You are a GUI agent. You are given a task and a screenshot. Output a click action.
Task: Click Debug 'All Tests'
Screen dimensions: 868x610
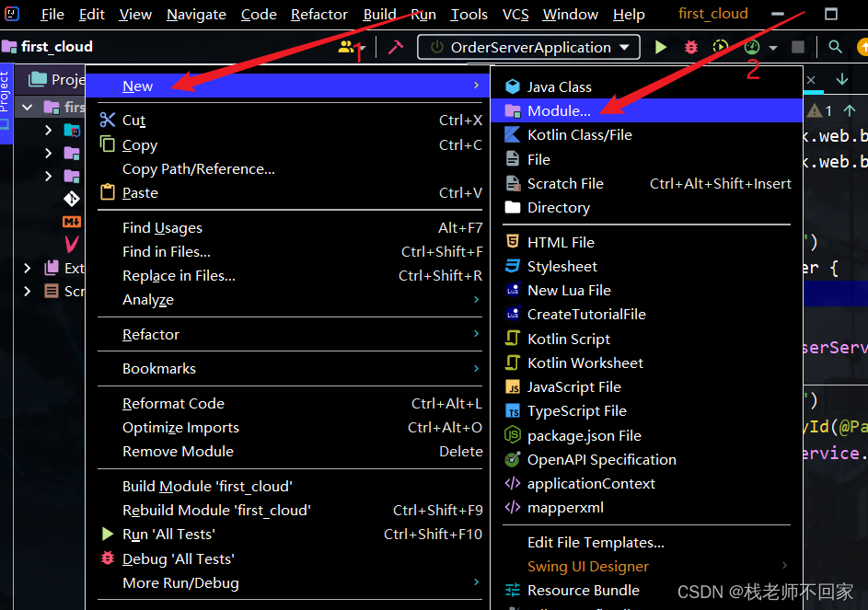pyautogui.click(x=288, y=558)
